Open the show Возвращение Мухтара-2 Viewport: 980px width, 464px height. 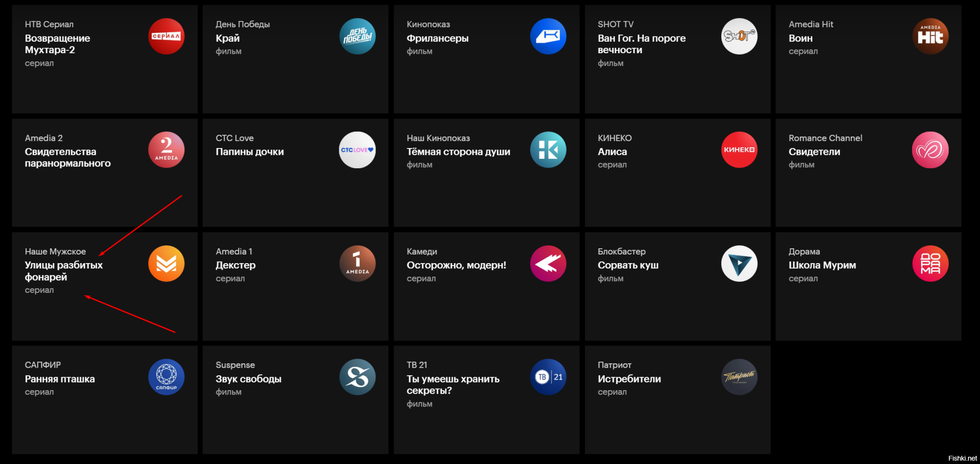[x=57, y=44]
